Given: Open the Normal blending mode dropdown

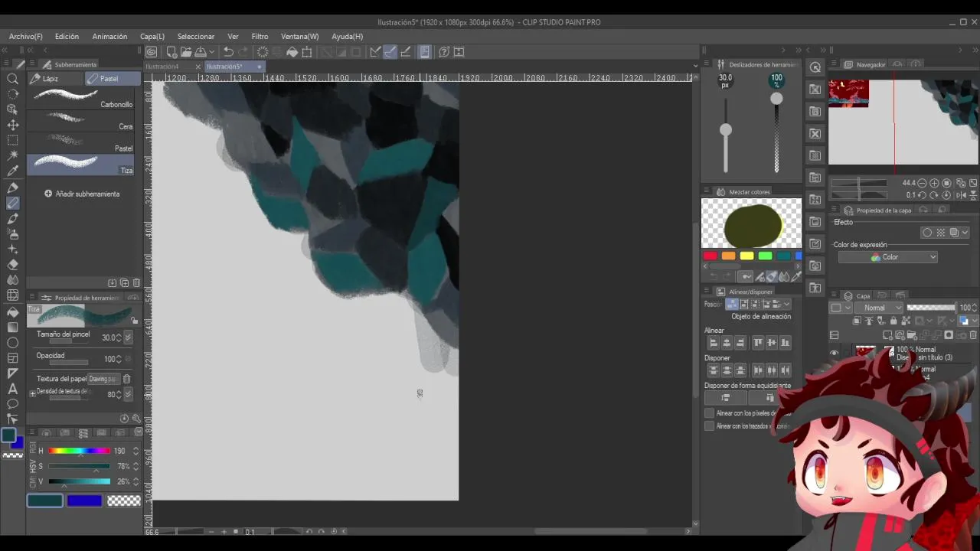Looking at the screenshot, I should 879,308.
